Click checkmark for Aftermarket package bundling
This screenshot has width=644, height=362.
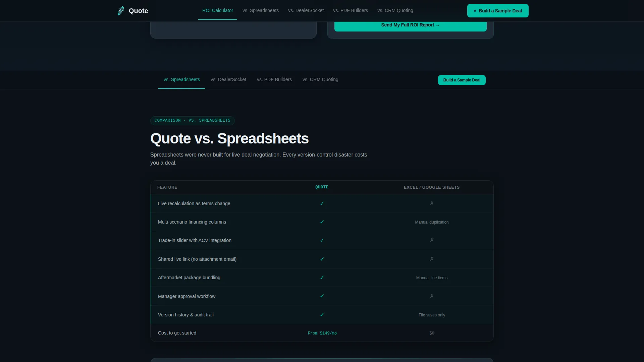tap(322, 278)
